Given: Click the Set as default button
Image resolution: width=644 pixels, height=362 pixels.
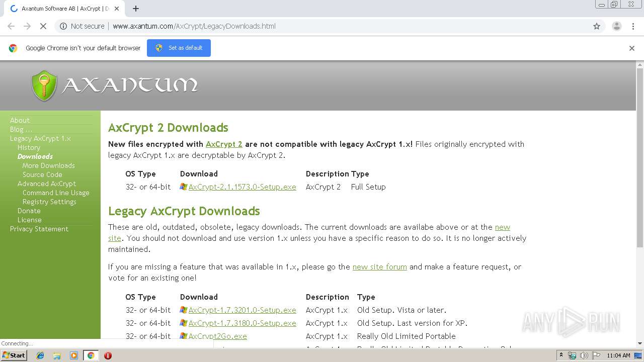Looking at the screenshot, I should pyautogui.click(x=179, y=48).
